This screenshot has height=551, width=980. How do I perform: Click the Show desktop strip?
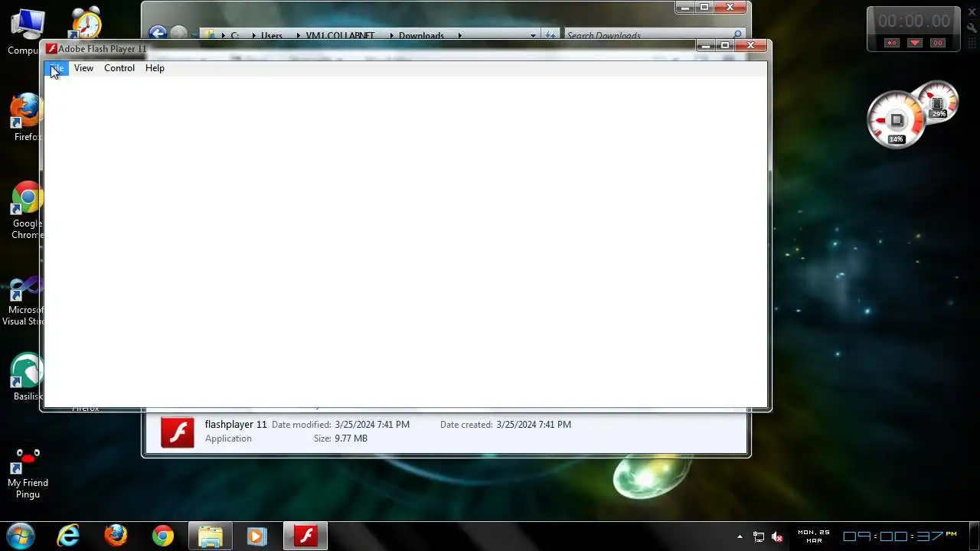974,536
